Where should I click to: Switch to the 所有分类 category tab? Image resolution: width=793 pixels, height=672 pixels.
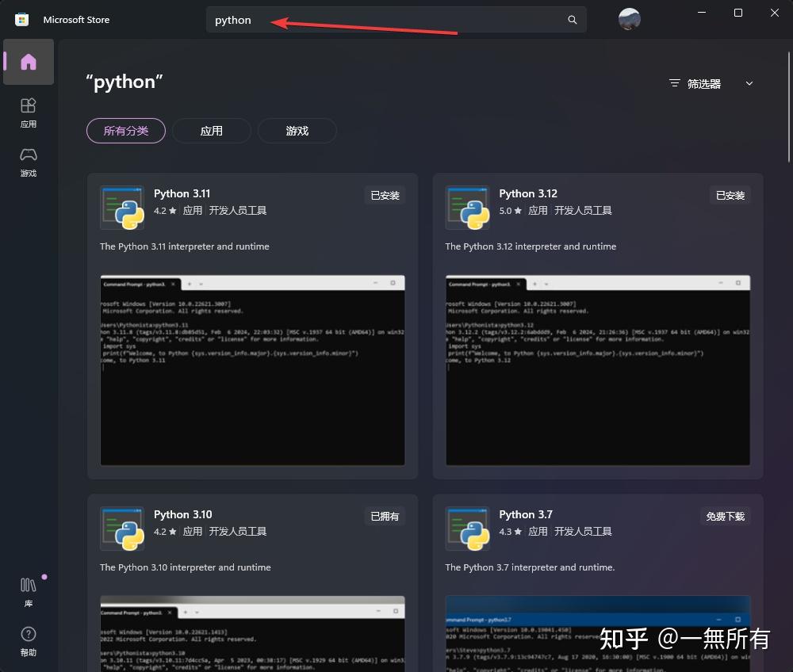pos(125,130)
